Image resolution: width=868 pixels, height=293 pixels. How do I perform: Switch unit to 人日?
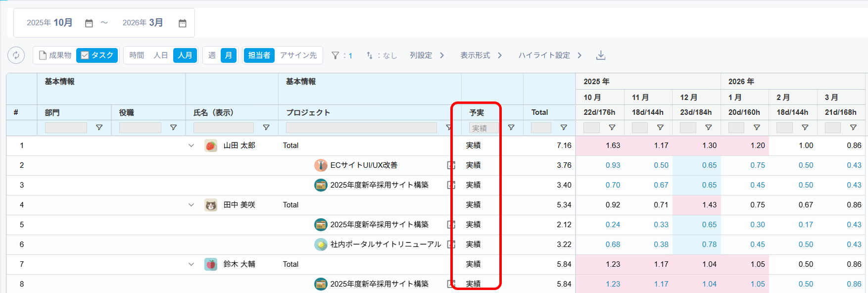[x=160, y=55]
